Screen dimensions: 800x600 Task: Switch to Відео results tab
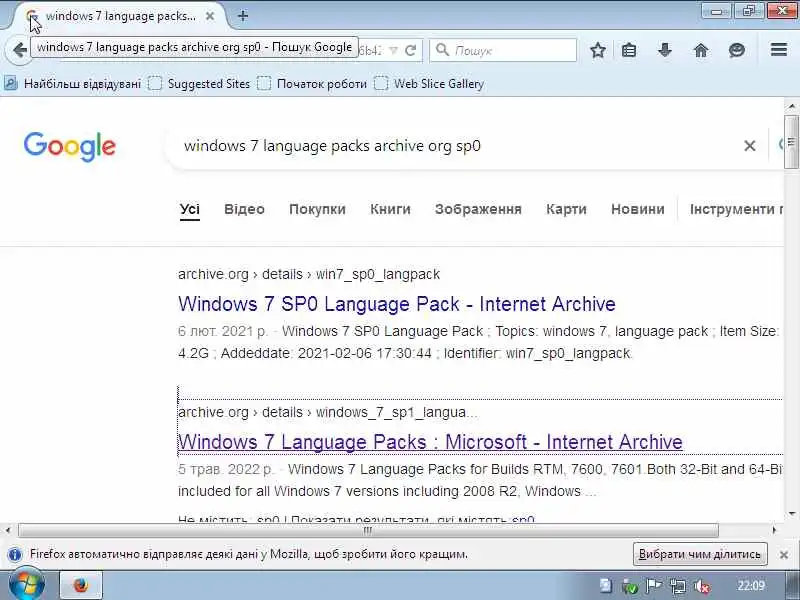pos(244,209)
